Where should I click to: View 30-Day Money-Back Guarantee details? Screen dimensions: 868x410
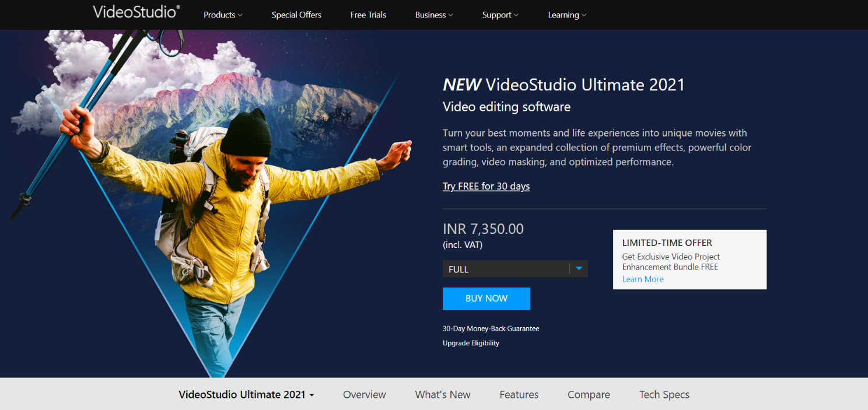491,328
